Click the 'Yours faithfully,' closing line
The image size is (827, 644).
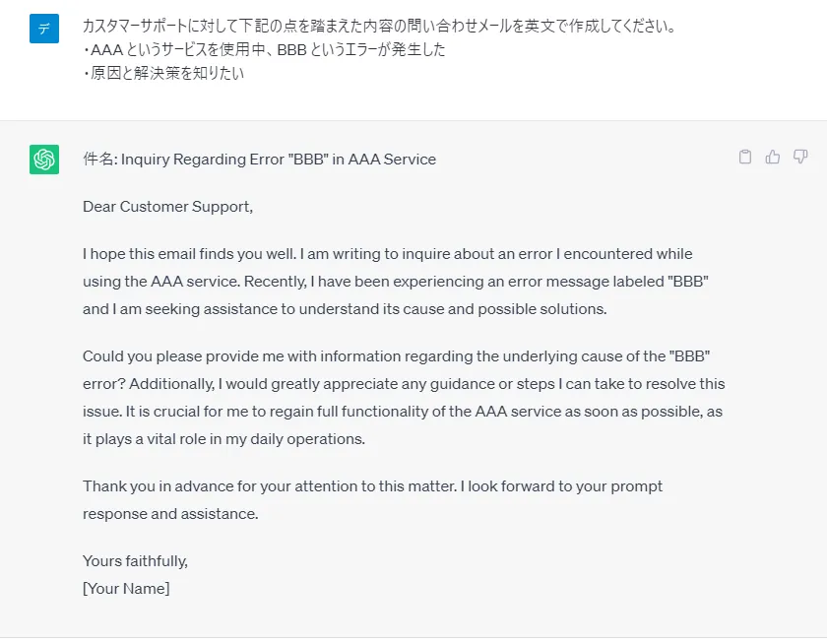tap(135, 561)
